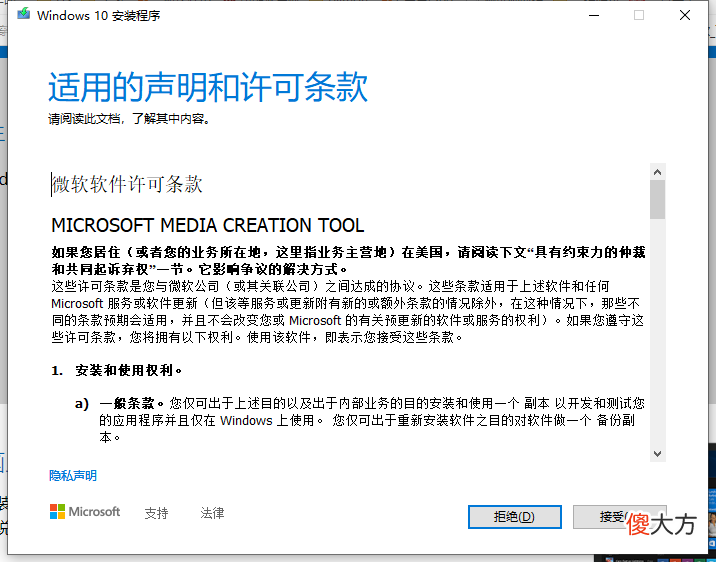Close the Windows 10 setup window
The width and height of the screenshot is (716, 562).
(x=684, y=15)
